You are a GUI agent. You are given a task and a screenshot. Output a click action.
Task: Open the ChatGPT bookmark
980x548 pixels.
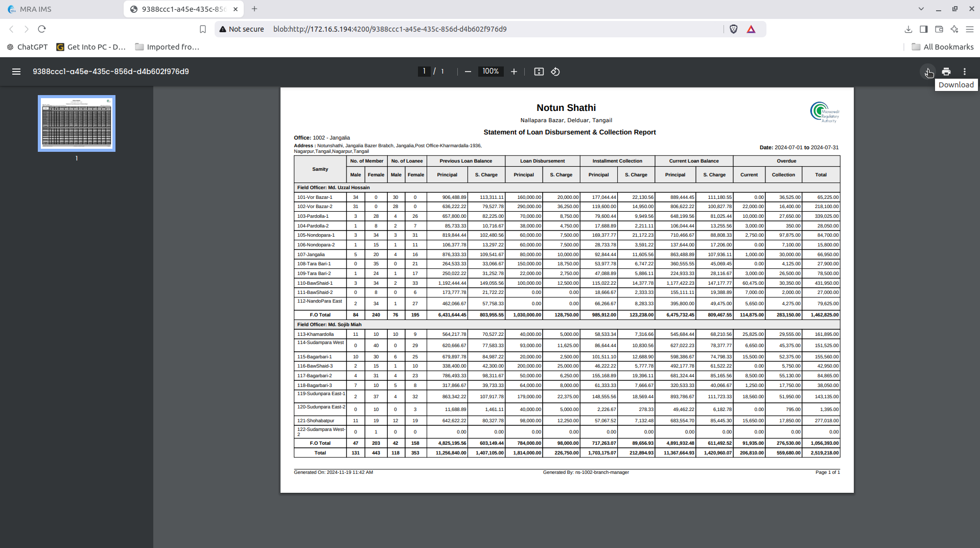pos(27,47)
